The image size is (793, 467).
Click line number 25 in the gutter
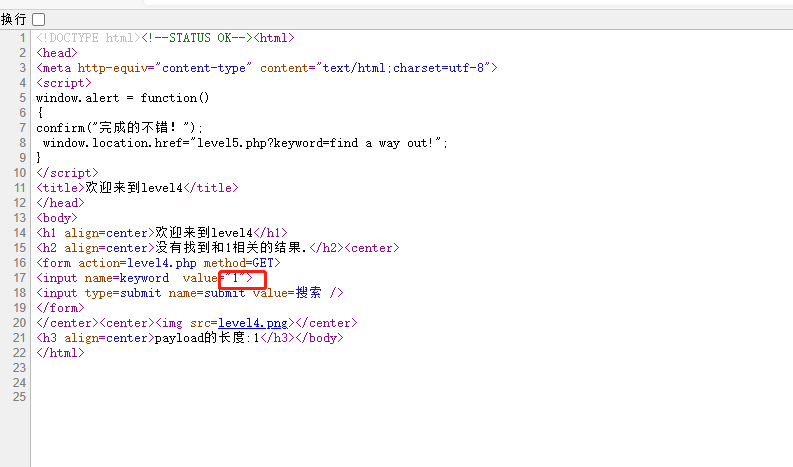tap(19, 397)
